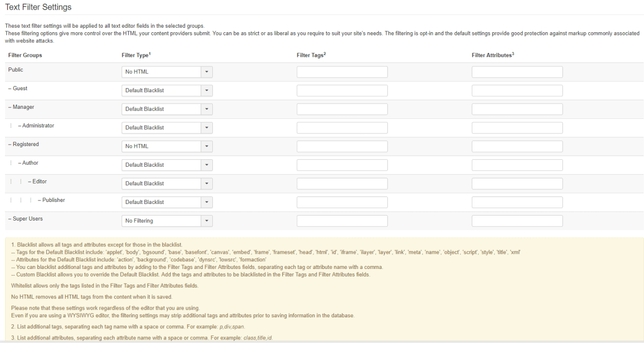
Task: Click the Filter Attributes column header
Action: [x=493, y=55]
